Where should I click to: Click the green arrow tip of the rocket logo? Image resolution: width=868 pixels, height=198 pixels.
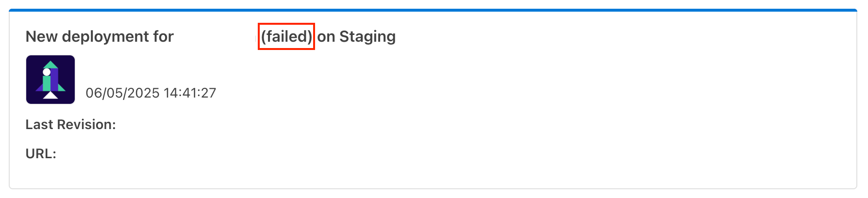point(50,65)
